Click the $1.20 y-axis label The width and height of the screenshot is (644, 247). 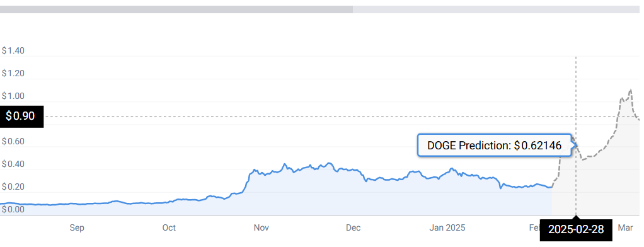(x=13, y=74)
